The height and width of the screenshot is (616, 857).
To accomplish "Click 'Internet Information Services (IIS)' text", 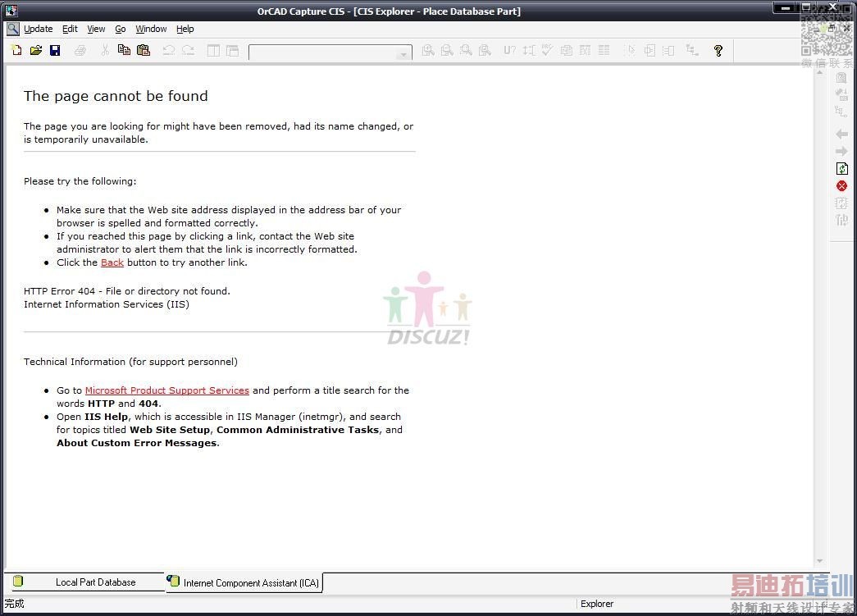I will (x=106, y=304).
